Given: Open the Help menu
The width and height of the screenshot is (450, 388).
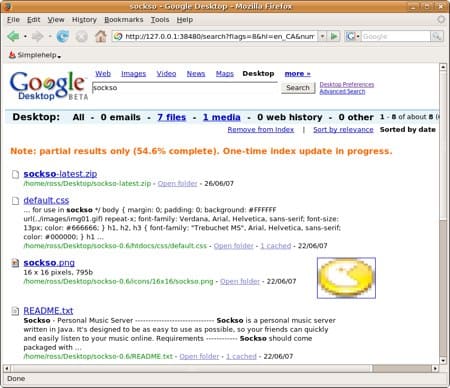Looking at the screenshot, I should [185, 20].
